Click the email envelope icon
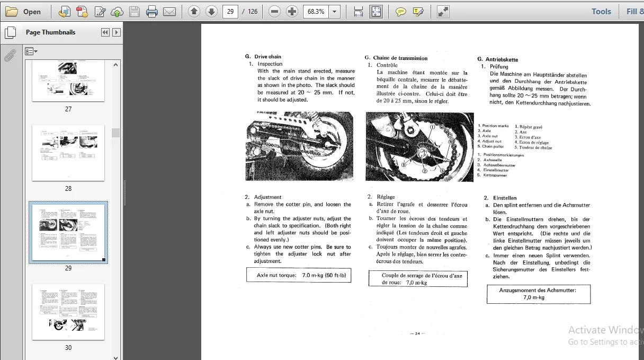 tap(169, 12)
